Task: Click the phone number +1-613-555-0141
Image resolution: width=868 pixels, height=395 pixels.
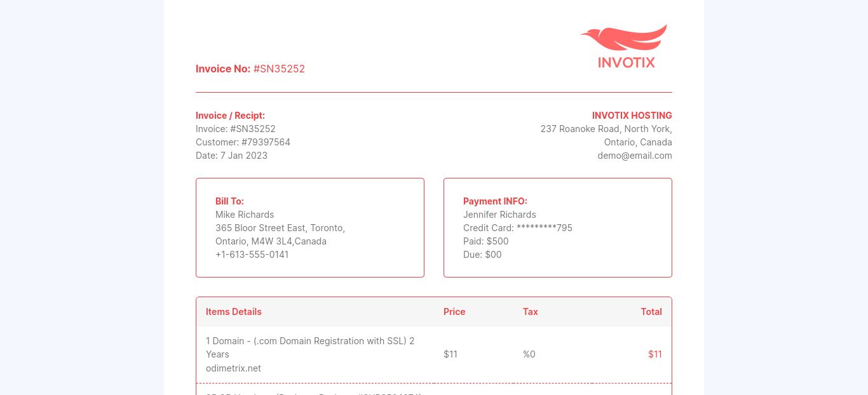Action: tap(252, 255)
